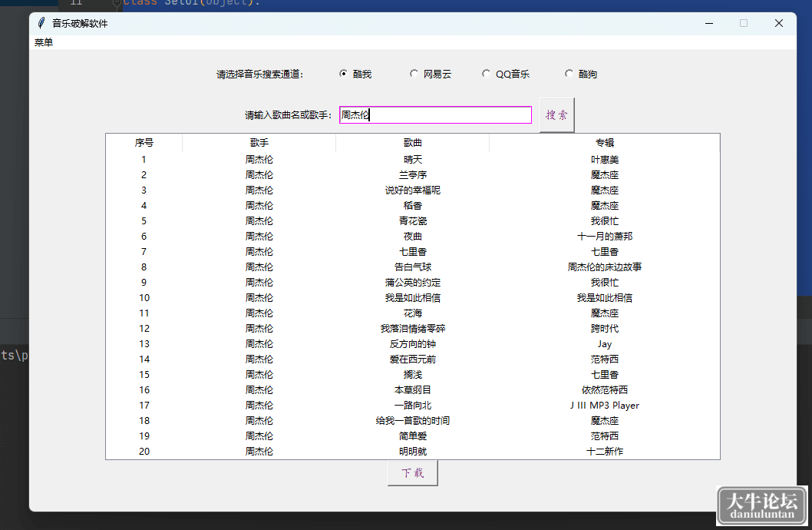812x530 pixels.
Task: Select the song 本草纲目
Action: tap(413, 390)
